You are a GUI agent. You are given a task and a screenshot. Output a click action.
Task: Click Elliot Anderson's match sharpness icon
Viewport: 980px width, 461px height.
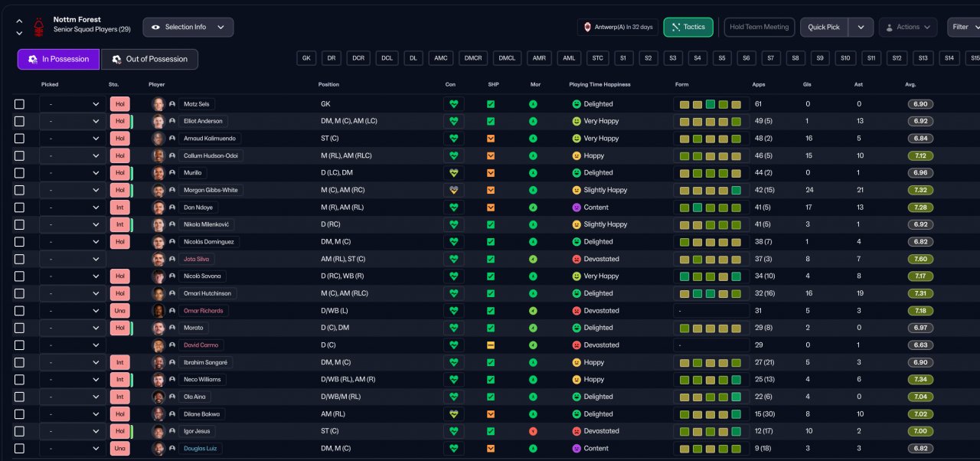(491, 121)
